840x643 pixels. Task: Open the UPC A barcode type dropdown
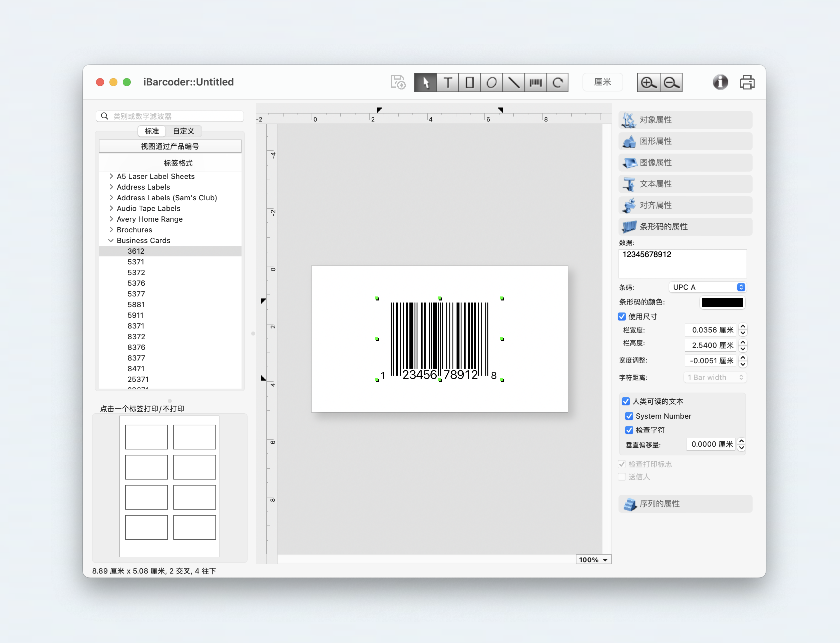coord(707,287)
